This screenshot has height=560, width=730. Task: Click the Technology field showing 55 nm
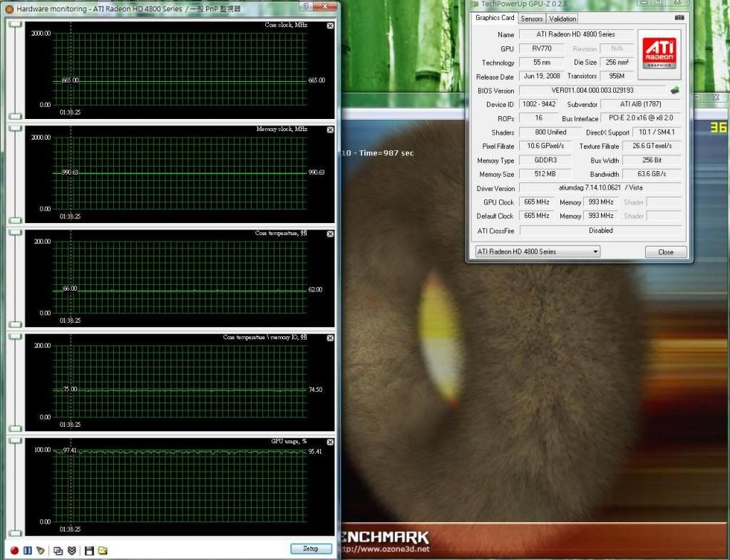[542, 62]
